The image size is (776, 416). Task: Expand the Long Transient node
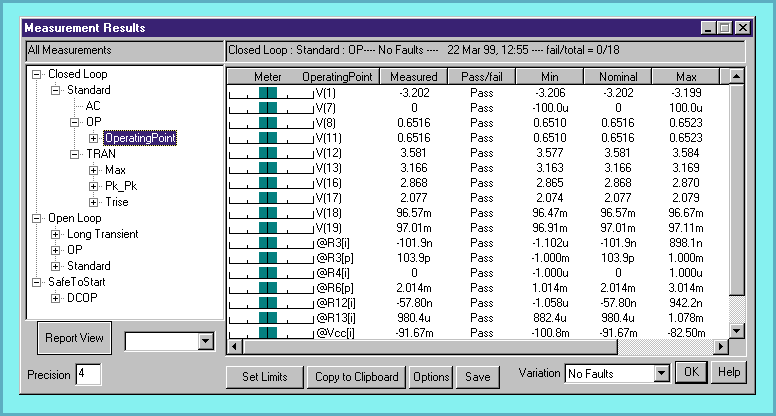click(x=56, y=234)
